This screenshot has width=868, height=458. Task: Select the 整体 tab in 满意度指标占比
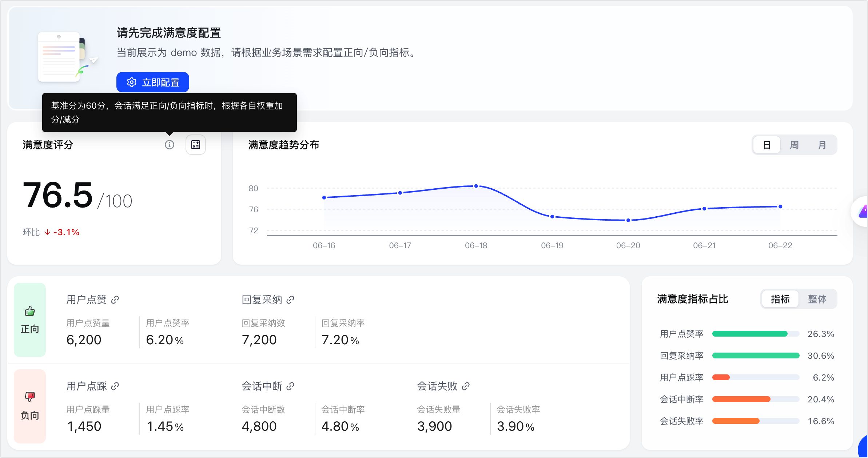817,299
